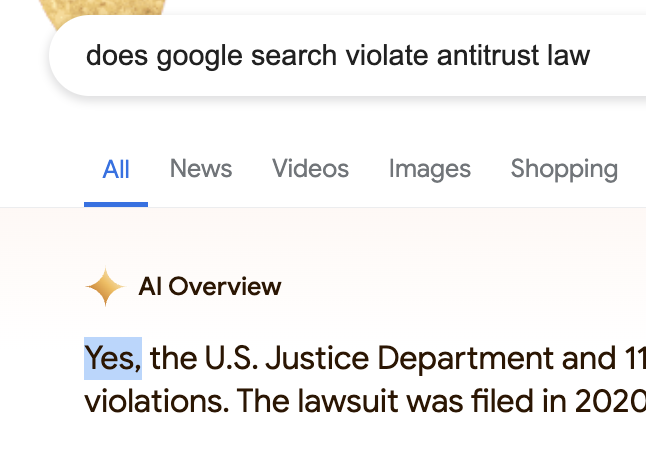Switch to the News tab

pos(201,169)
